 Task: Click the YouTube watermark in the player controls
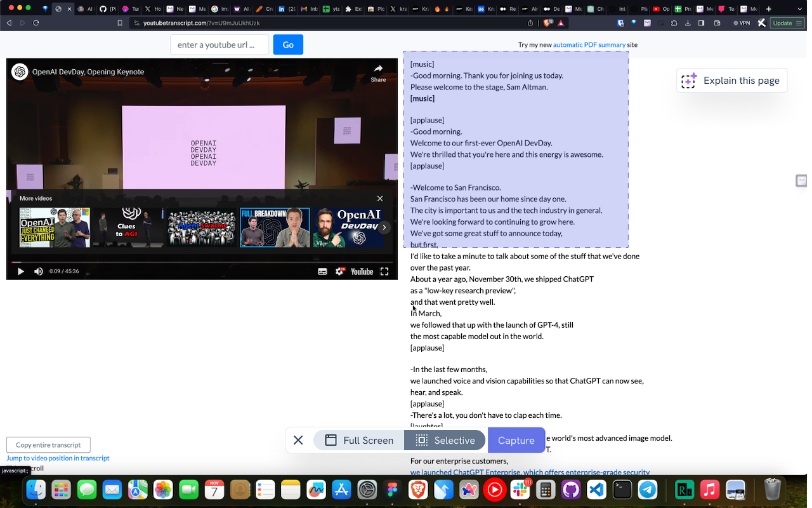362,271
